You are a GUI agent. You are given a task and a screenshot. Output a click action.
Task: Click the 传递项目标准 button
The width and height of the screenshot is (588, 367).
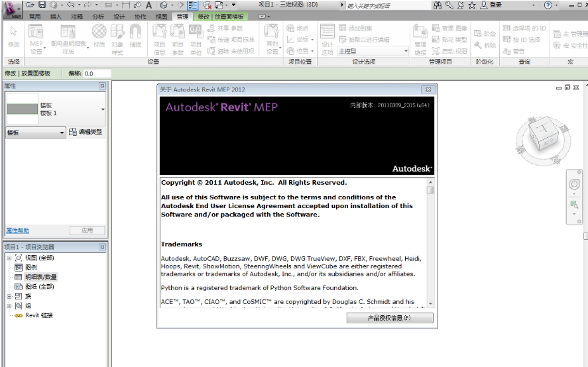(x=231, y=39)
